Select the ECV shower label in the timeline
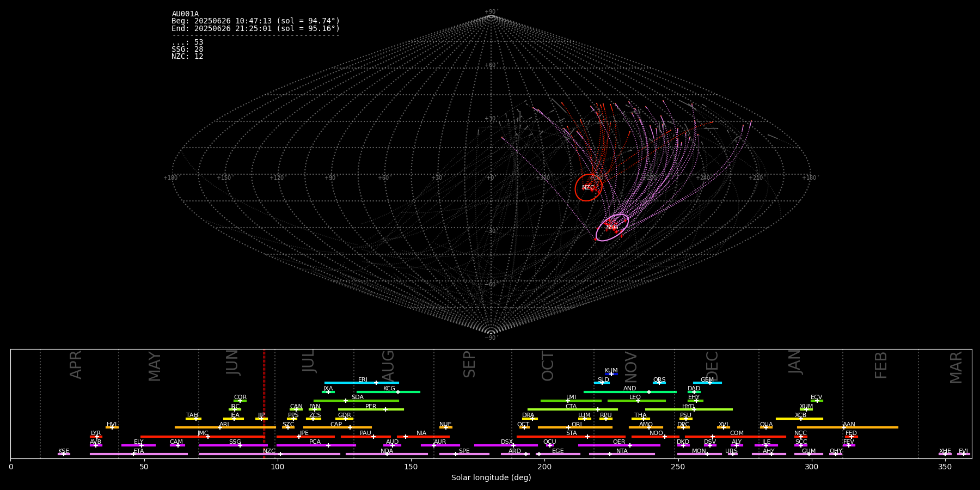This screenshot has width=980, height=490. click(816, 397)
